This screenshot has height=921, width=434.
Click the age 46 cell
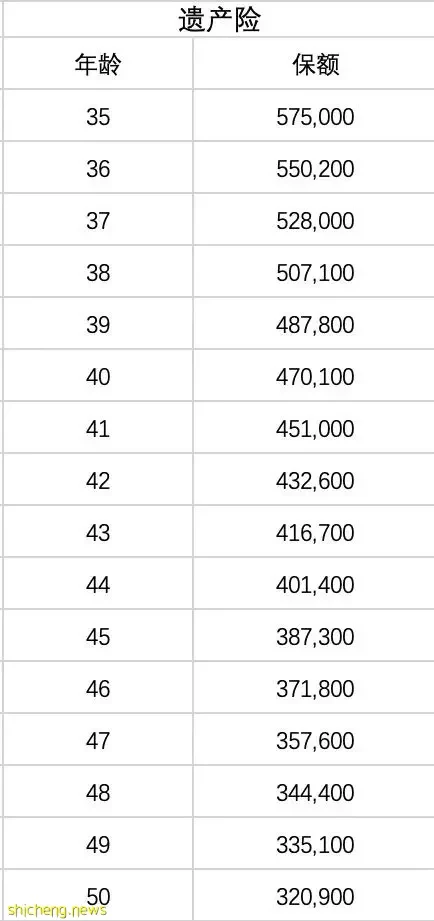click(x=98, y=688)
